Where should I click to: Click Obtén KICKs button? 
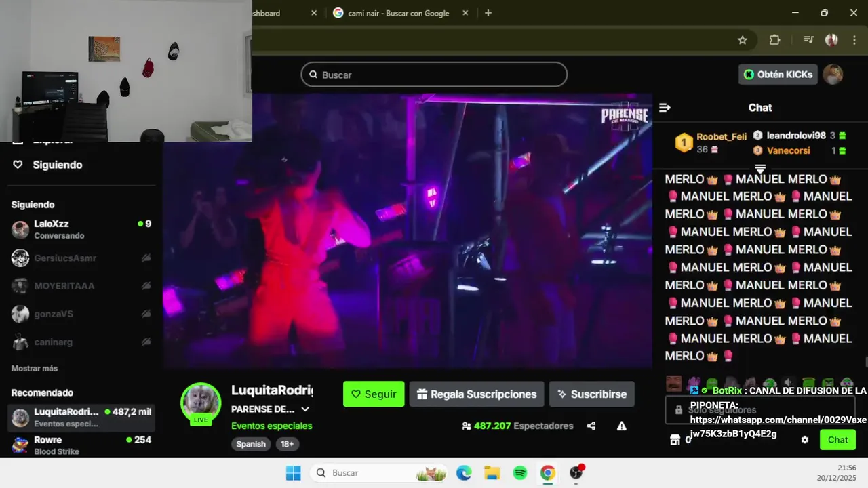tap(778, 75)
